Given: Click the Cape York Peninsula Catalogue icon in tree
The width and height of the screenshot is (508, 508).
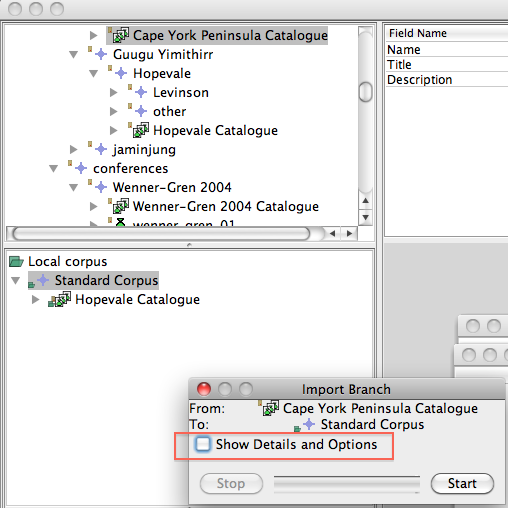Looking at the screenshot, I should tap(120, 35).
